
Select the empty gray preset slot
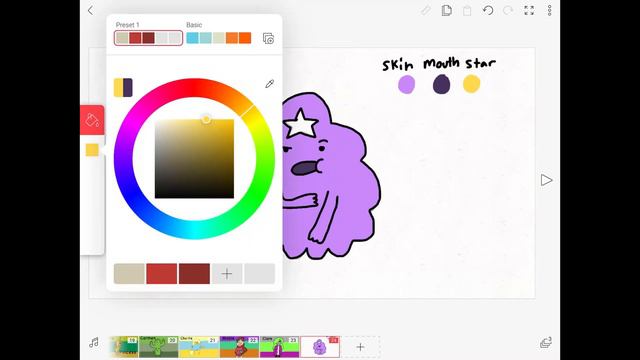click(x=260, y=273)
